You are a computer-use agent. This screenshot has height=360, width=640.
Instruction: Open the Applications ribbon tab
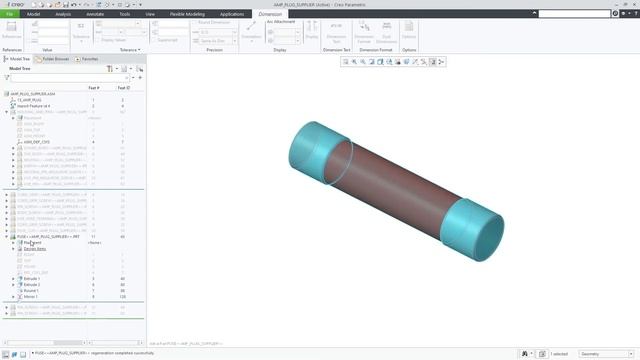tap(232, 14)
